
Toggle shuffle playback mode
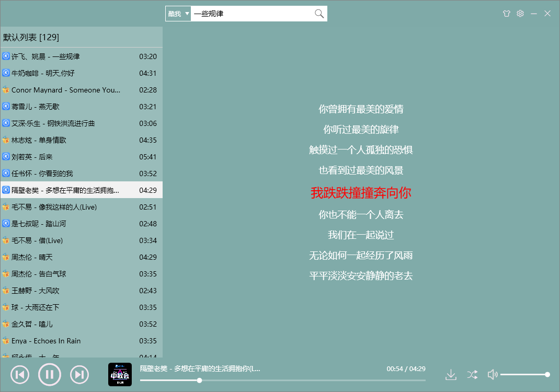(x=472, y=374)
